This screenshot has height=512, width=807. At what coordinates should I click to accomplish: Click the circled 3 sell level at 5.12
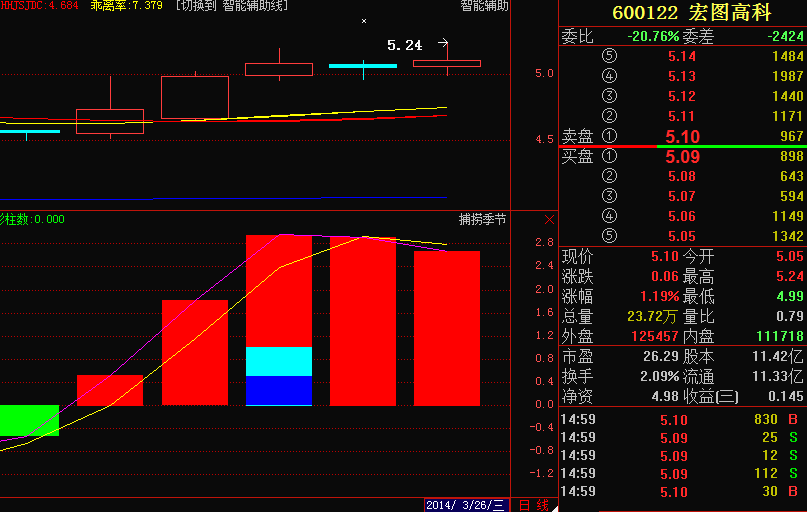coord(610,96)
